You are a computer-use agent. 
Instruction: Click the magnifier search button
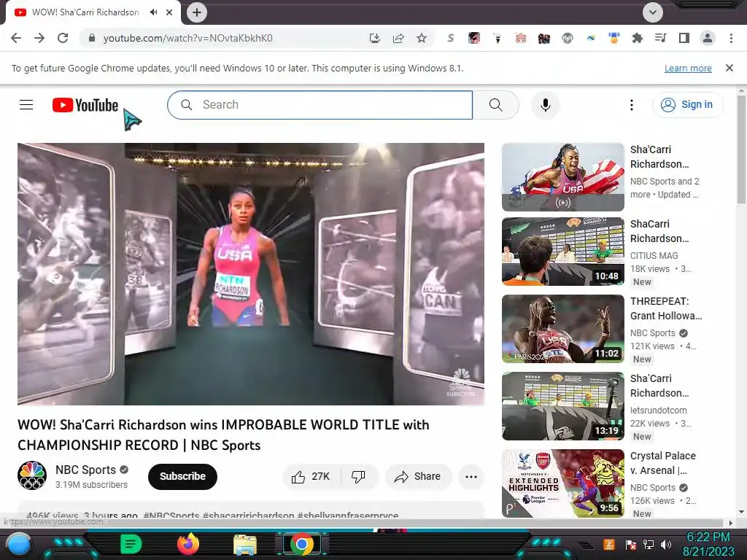coord(495,105)
